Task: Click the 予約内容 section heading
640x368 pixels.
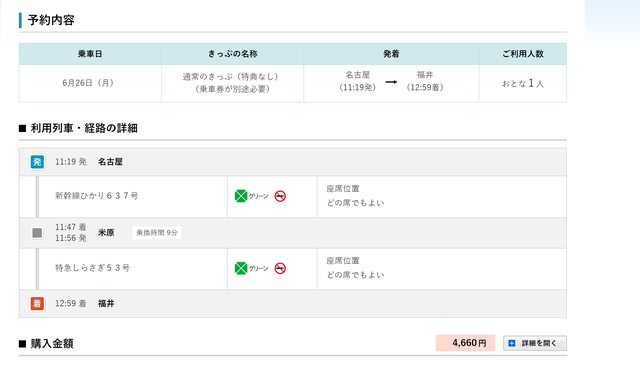Action: (51, 20)
